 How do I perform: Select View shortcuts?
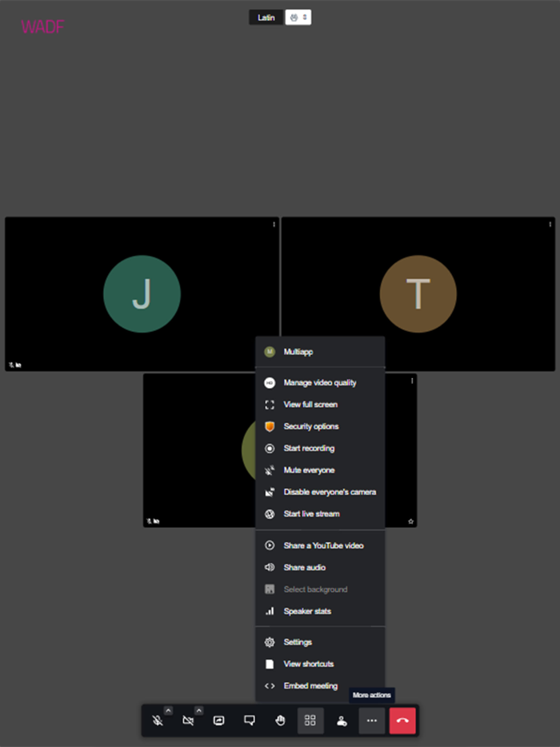coord(320,664)
